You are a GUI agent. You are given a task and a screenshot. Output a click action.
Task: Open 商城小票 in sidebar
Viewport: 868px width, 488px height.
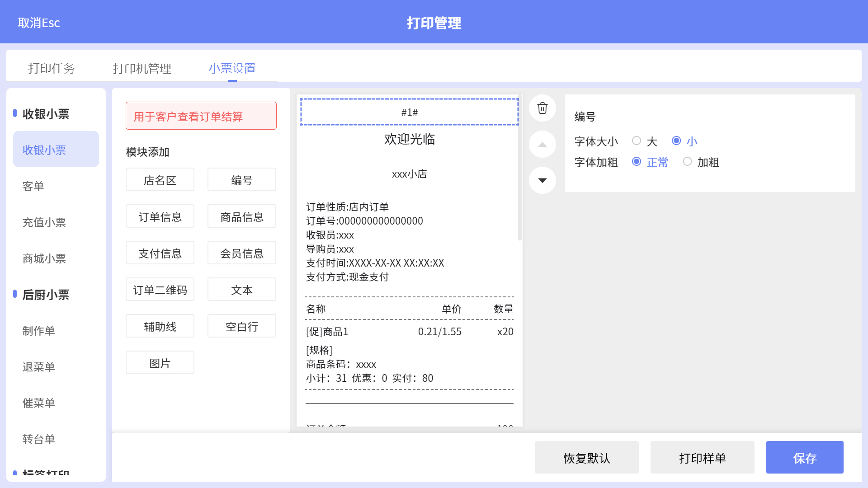click(56, 258)
